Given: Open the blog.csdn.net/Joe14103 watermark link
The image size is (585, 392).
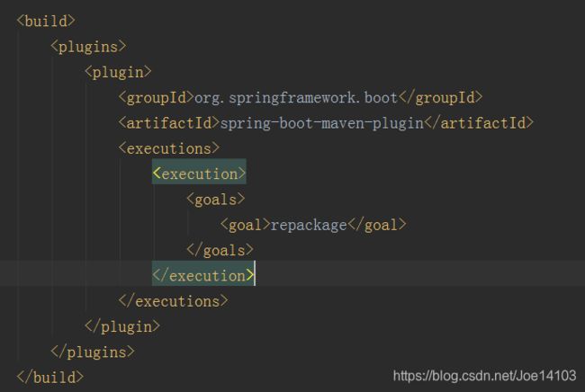Looking at the screenshot, I should click(x=484, y=376).
